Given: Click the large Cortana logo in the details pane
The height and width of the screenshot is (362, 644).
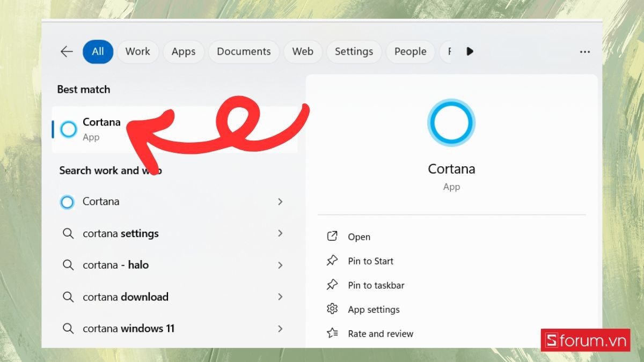Looking at the screenshot, I should (451, 123).
